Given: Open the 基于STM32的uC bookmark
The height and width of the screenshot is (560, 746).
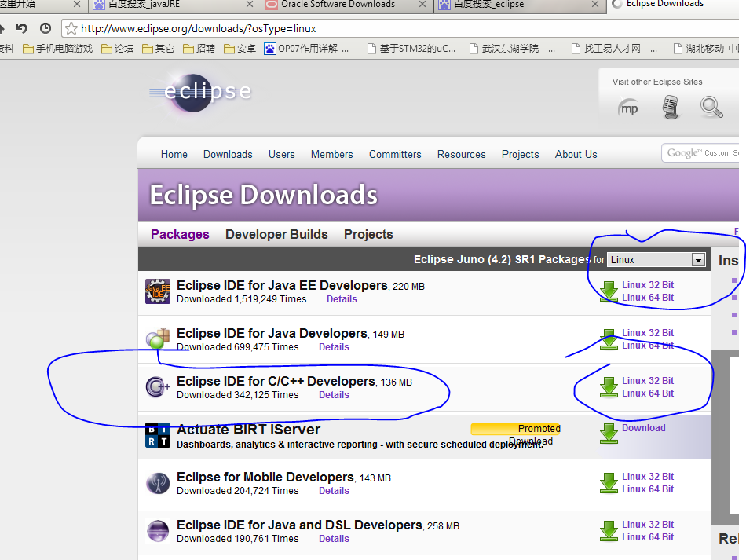Looking at the screenshot, I should click(x=411, y=49).
